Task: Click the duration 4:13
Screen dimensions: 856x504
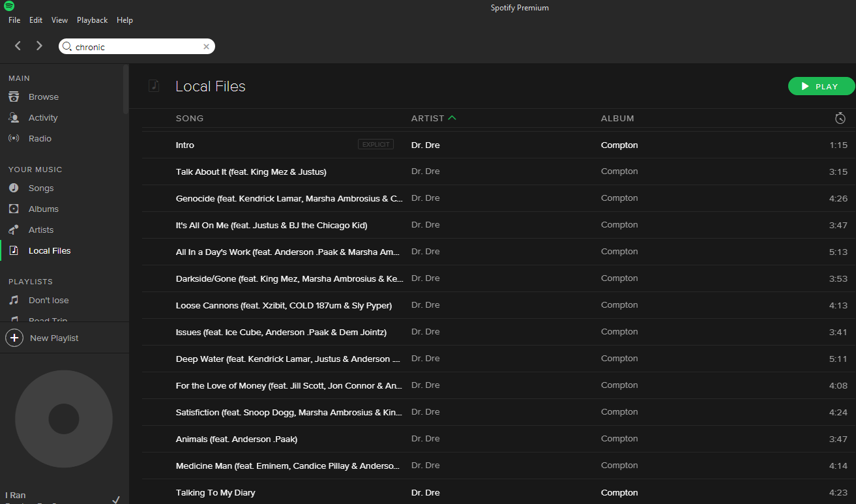Action: click(838, 306)
